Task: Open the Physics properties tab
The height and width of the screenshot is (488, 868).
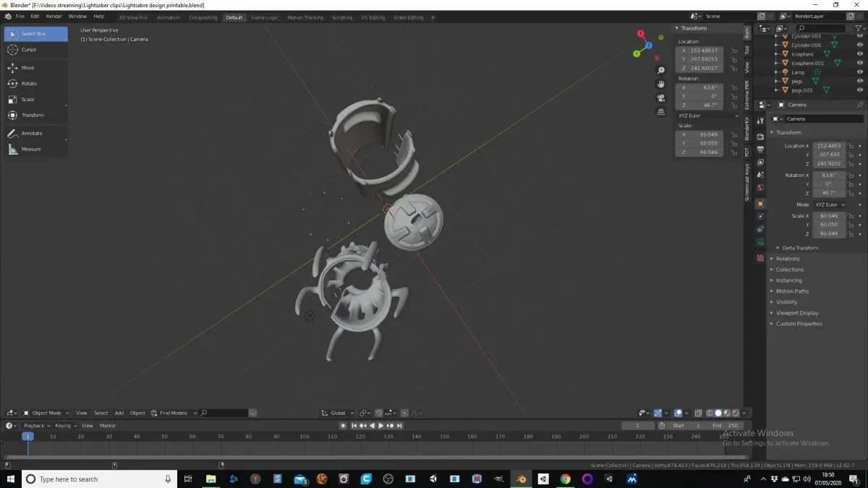Action: (x=760, y=216)
